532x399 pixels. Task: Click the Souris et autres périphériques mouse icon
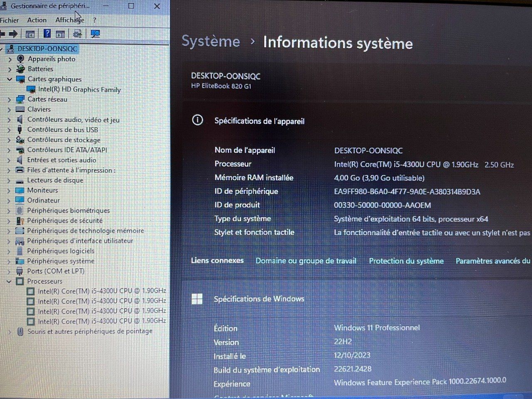(20, 332)
